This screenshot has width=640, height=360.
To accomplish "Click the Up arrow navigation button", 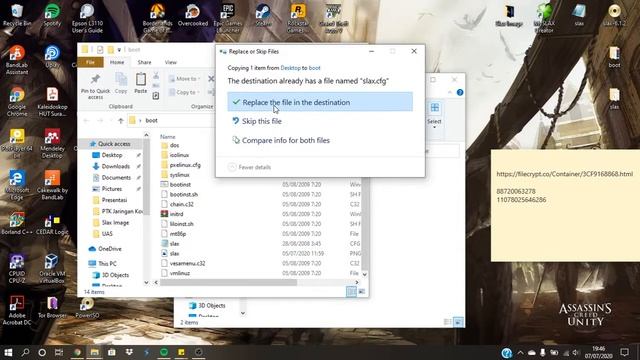I will pos(121,120).
